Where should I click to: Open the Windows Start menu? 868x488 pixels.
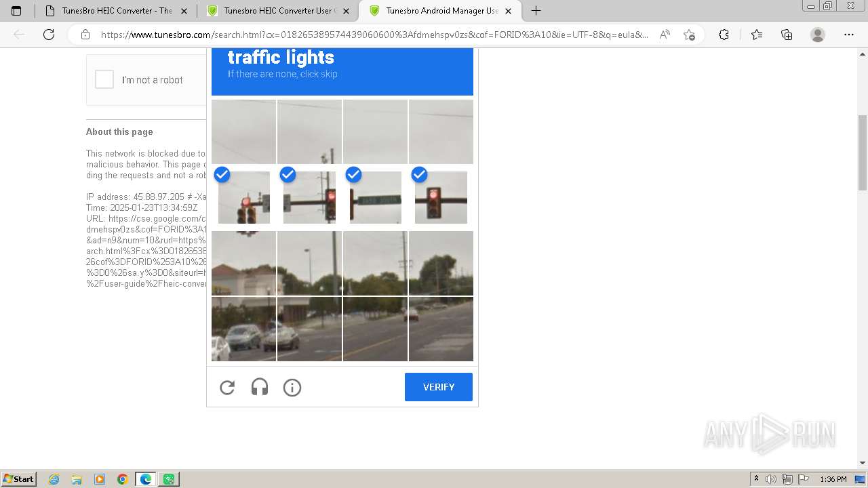point(19,479)
